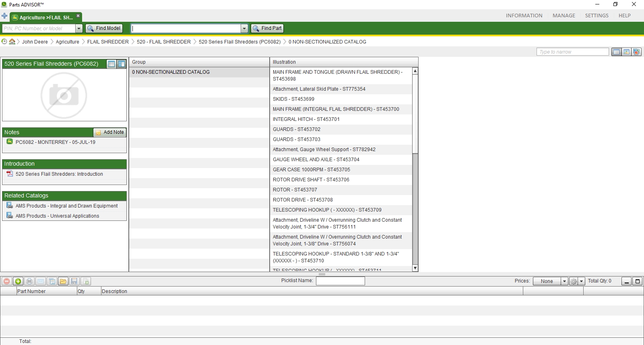644x345 pixels.
Task: Open the MANAGE menu
Action: click(564, 16)
